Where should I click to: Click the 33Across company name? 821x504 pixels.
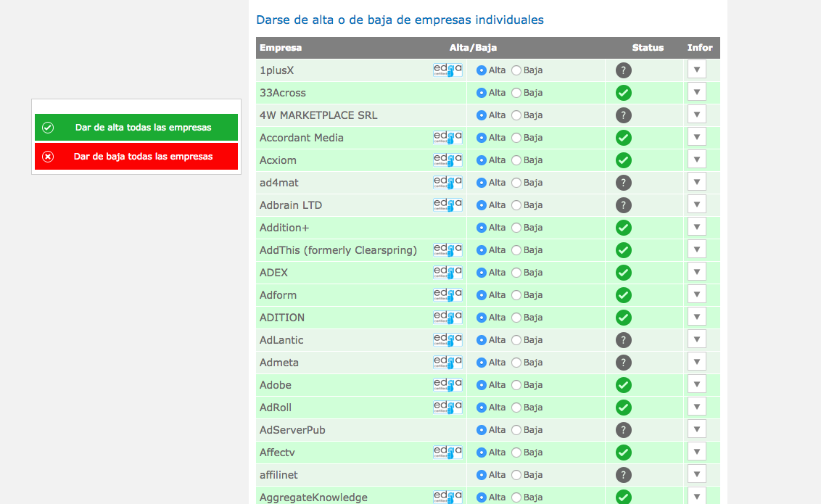pos(283,93)
